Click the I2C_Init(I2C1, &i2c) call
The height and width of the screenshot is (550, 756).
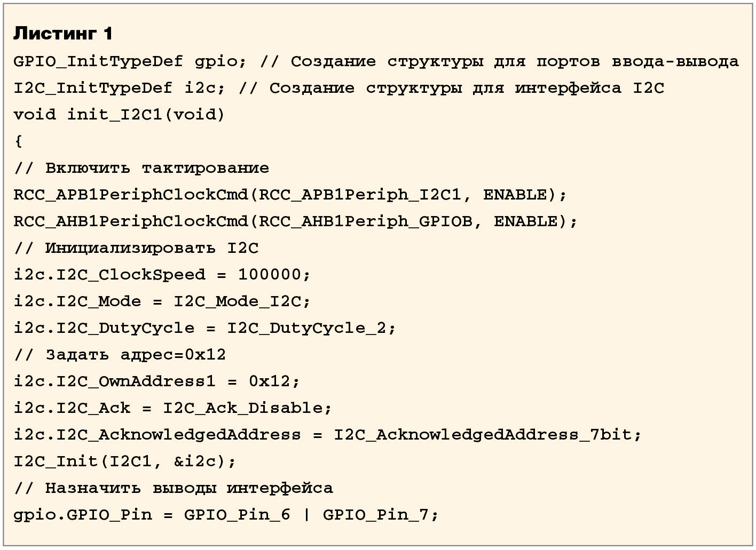click(124, 461)
